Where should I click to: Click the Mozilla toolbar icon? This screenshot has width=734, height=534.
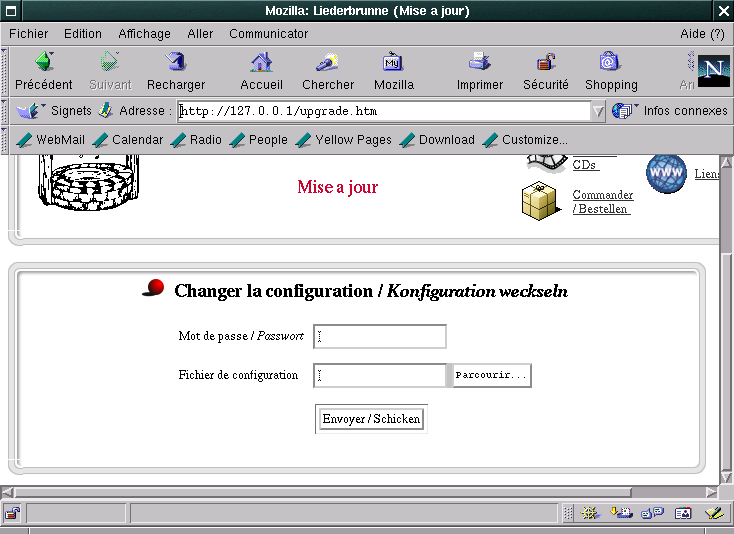point(393,63)
